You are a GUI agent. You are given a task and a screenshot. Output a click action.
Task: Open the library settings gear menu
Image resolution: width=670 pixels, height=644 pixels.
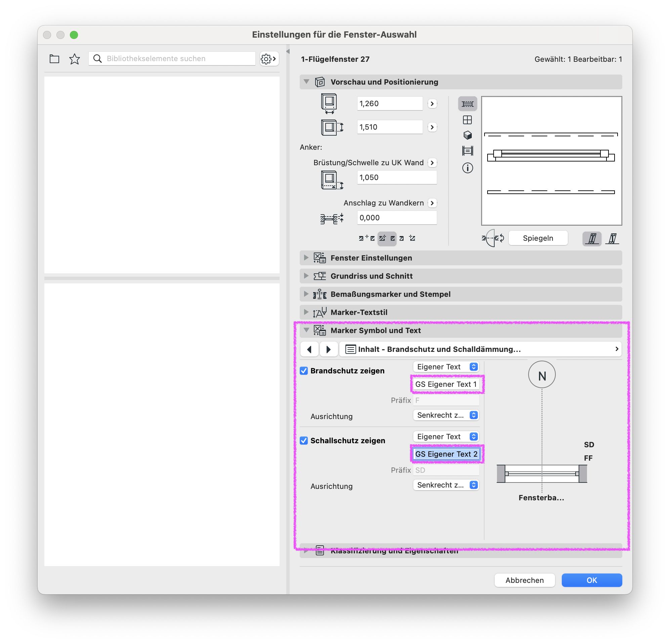click(269, 59)
